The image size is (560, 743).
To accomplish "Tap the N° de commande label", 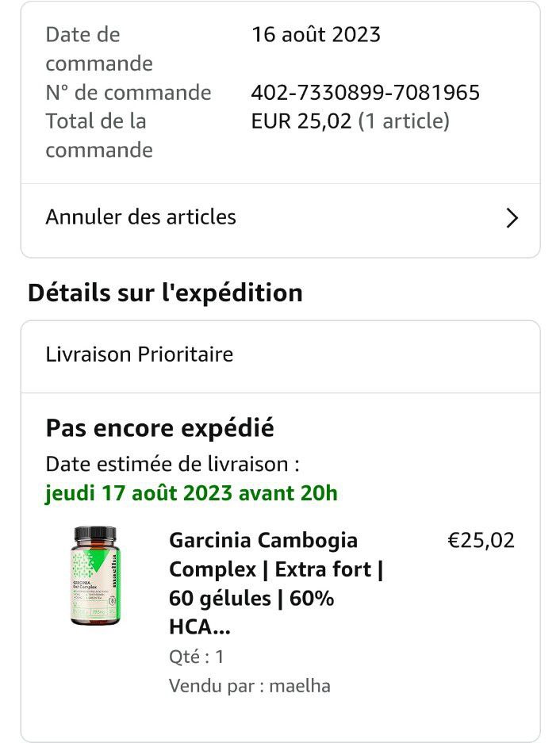I will pos(128,93).
